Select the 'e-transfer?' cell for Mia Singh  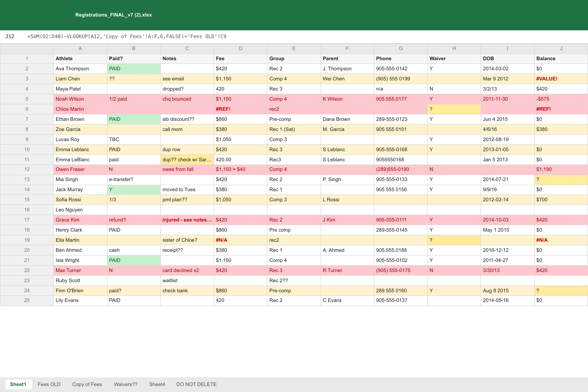pos(134,179)
